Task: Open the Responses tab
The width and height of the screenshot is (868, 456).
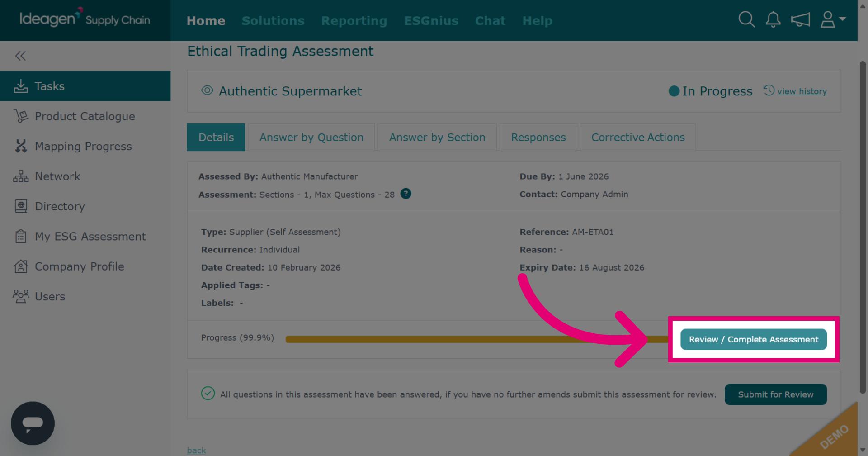Action: pyautogui.click(x=538, y=137)
